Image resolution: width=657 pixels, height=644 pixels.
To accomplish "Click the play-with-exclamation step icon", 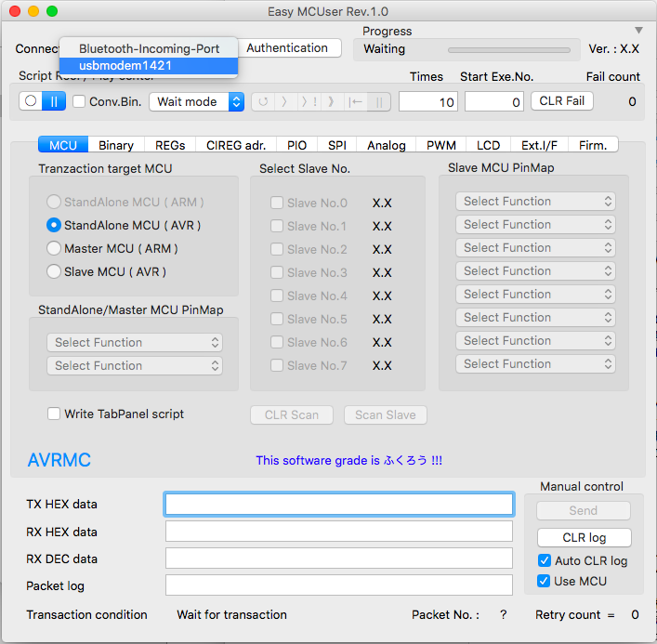I will click(309, 102).
